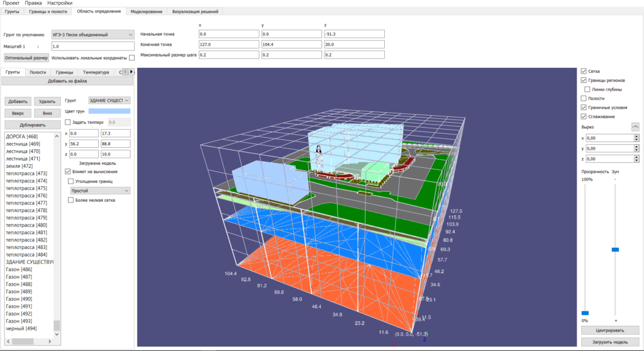644x351 pixels.
Task: Enable the Линии глубины checkbox
Action: (x=588, y=89)
